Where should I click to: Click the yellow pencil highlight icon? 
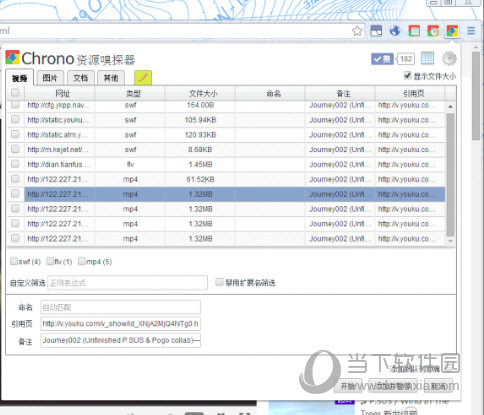tap(143, 78)
